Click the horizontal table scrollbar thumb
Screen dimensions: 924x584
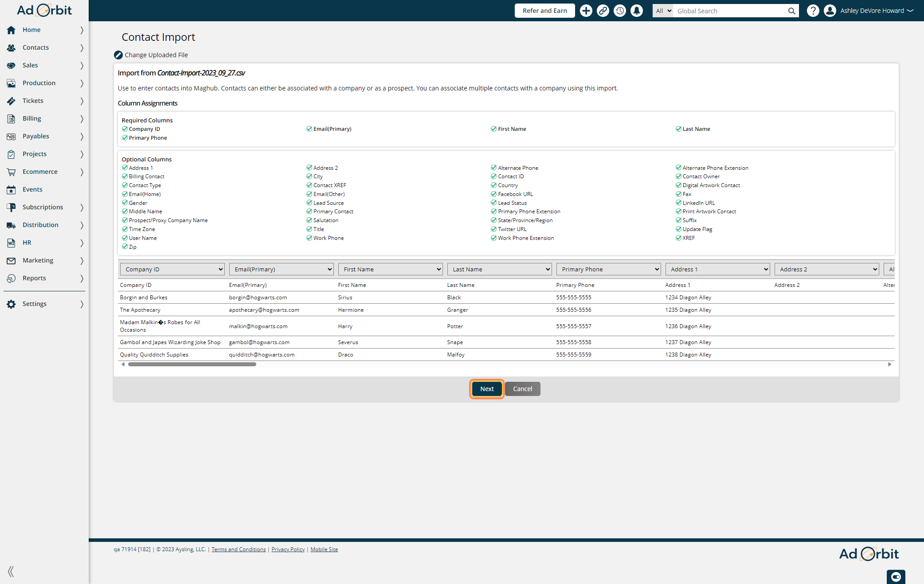pos(192,365)
